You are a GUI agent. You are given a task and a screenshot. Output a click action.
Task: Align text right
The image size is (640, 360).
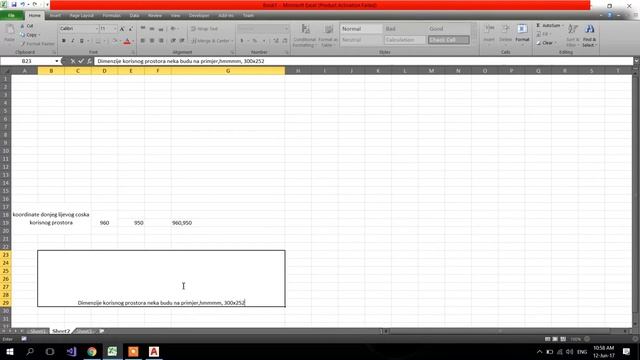point(161,41)
